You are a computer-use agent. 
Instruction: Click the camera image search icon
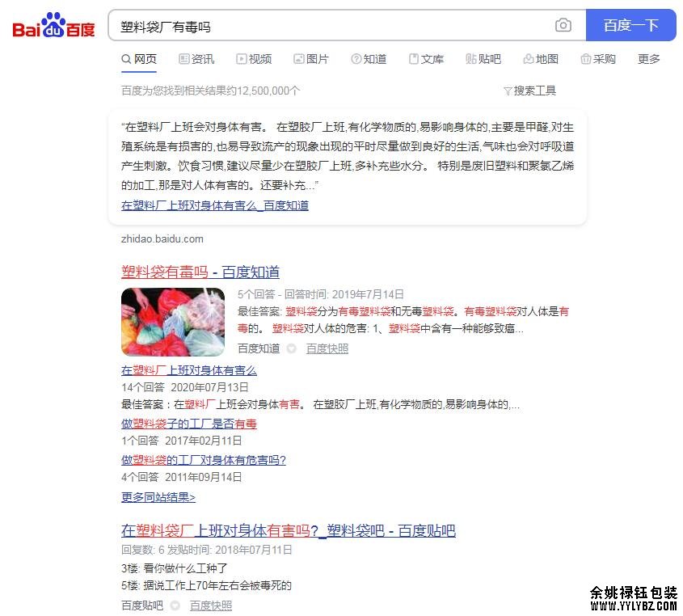[563, 25]
